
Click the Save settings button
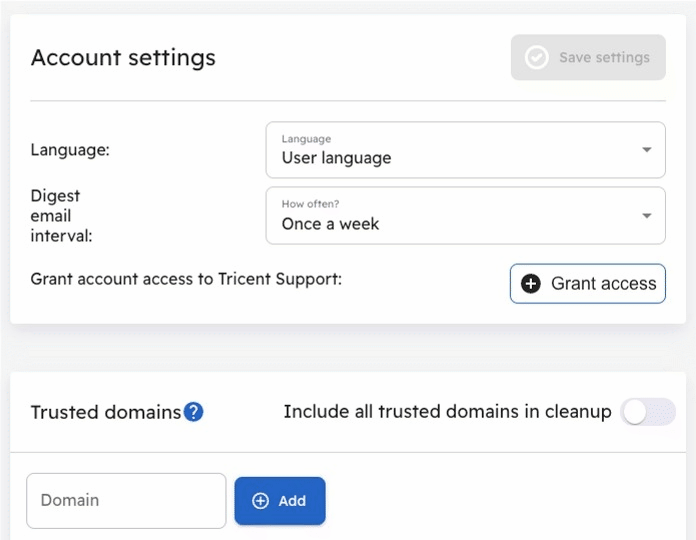(x=588, y=57)
